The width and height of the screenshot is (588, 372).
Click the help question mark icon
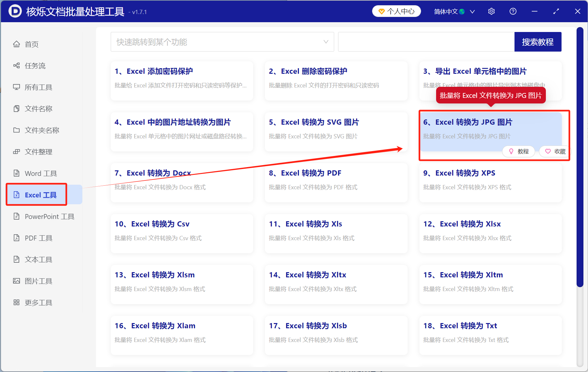coord(513,11)
